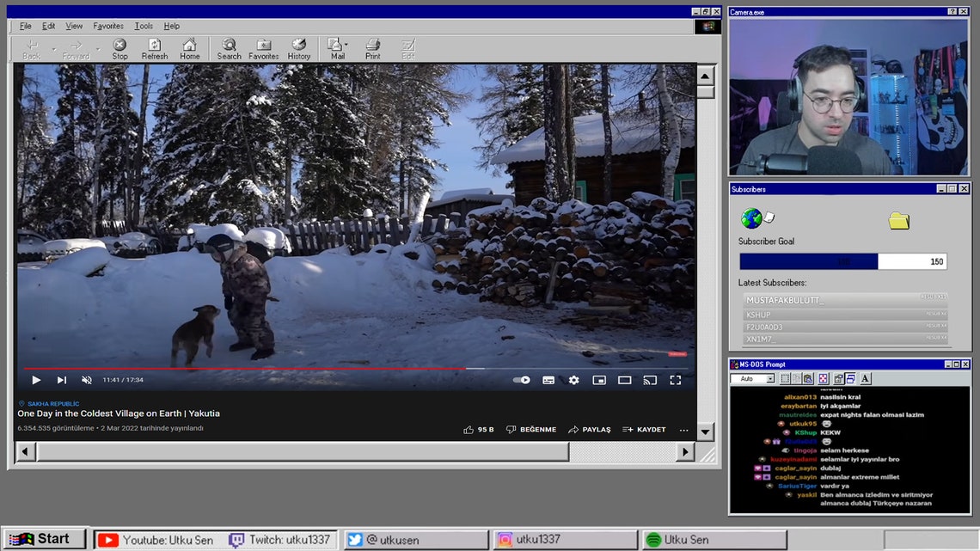This screenshot has width=980, height=551.
Task: Open the YouTube player settings gear
Action: [573, 379]
